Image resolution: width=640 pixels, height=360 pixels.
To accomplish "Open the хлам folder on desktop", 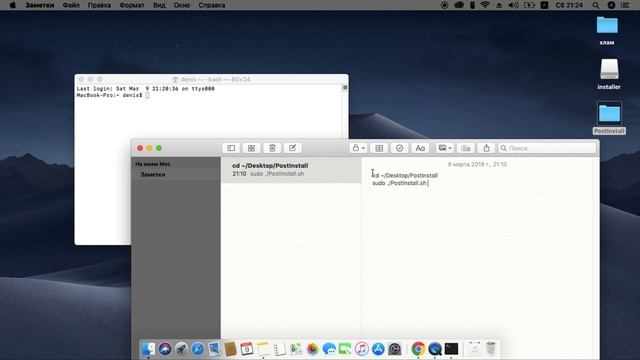I will tap(607, 30).
